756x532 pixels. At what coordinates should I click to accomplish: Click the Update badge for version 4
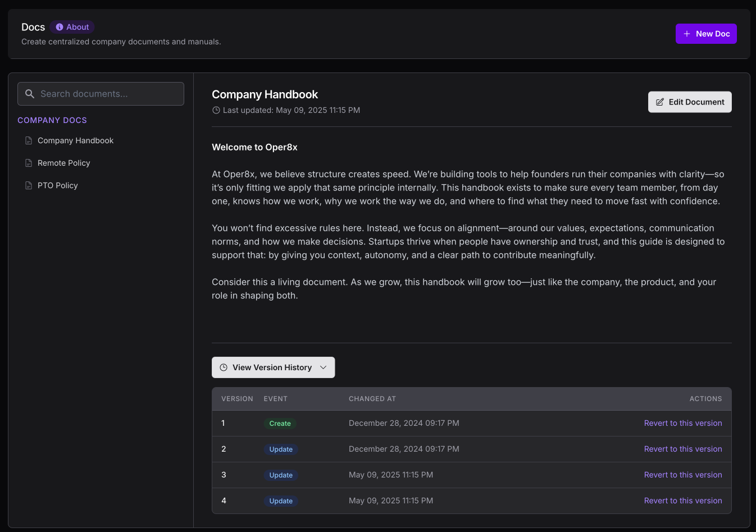coord(281,501)
